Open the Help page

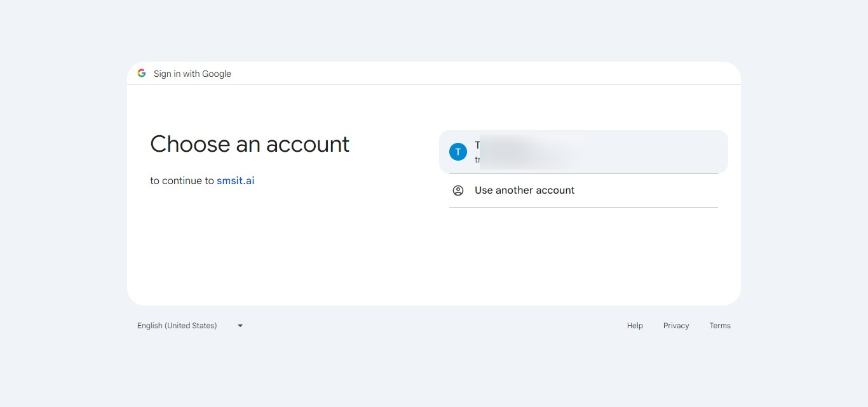coord(634,325)
